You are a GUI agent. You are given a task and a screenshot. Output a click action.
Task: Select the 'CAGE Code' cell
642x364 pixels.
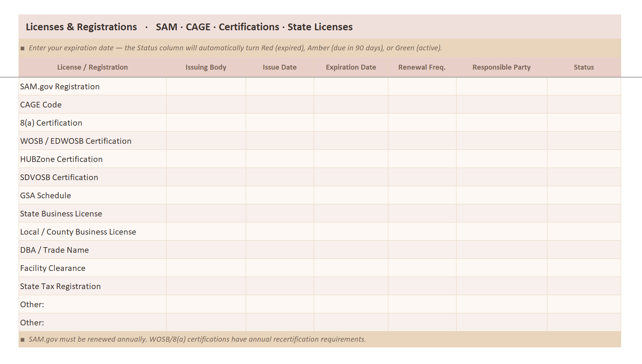tap(92, 104)
